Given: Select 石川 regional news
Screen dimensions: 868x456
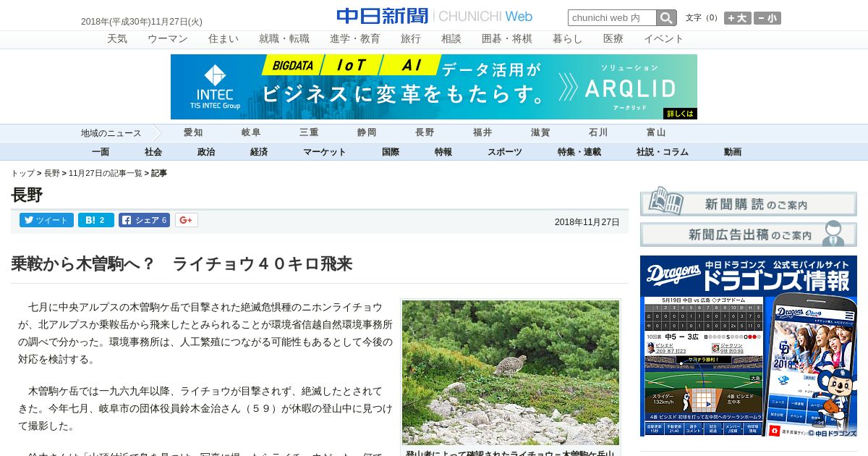Looking at the screenshot, I should click(x=598, y=133).
